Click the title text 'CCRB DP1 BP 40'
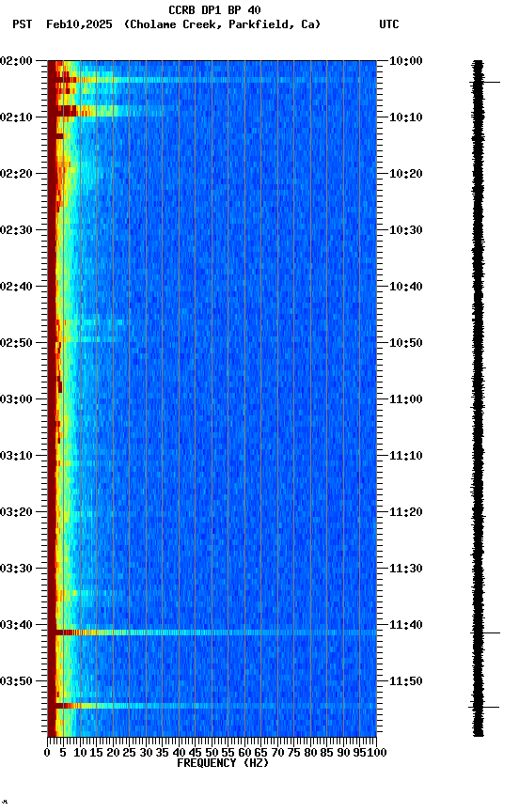 (x=214, y=9)
